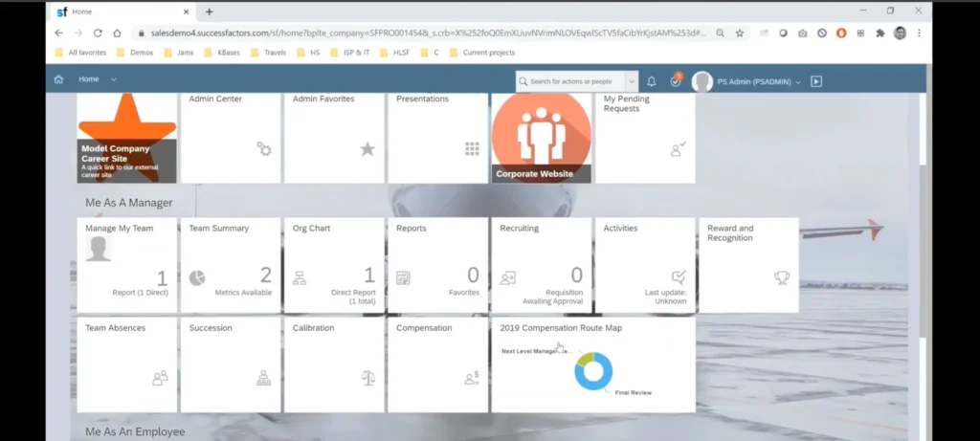Expand the Home navigation dropdown chevron
The width and height of the screenshot is (980, 441).
(x=113, y=79)
